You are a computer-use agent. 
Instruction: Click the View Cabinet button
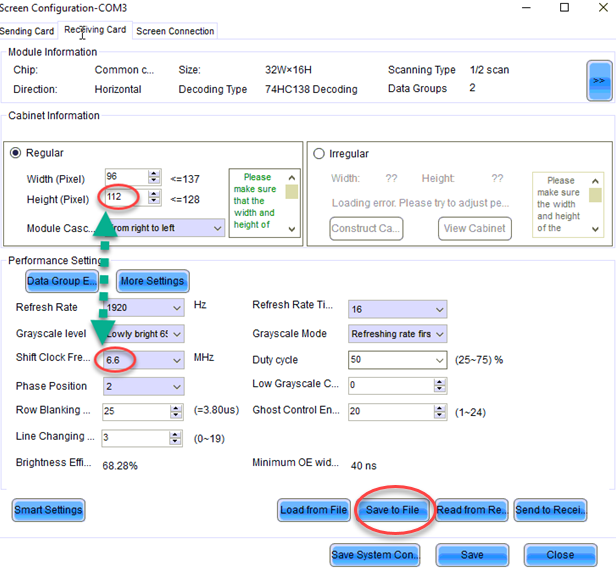474,228
